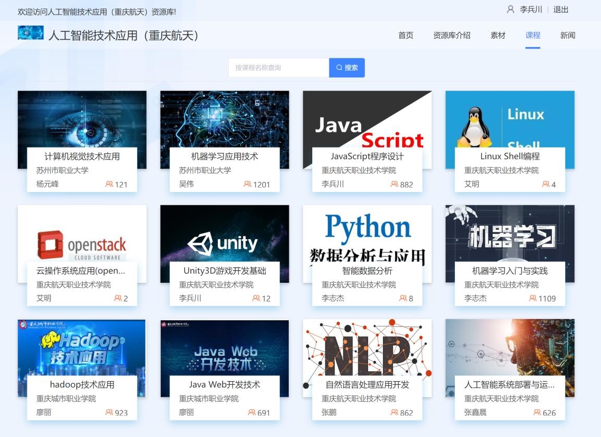
Task: Click the user avatar icon
Action: tap(510, 9)
